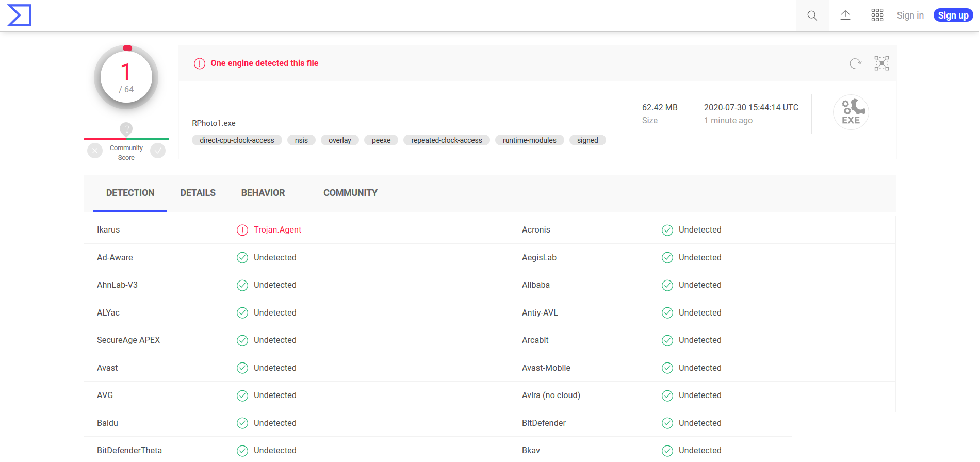Click the 2020-07-30 15:44:14 UTC timestamp
This screenshot has width=980, height=462.
pyautogui.click(x=751, y=107)
